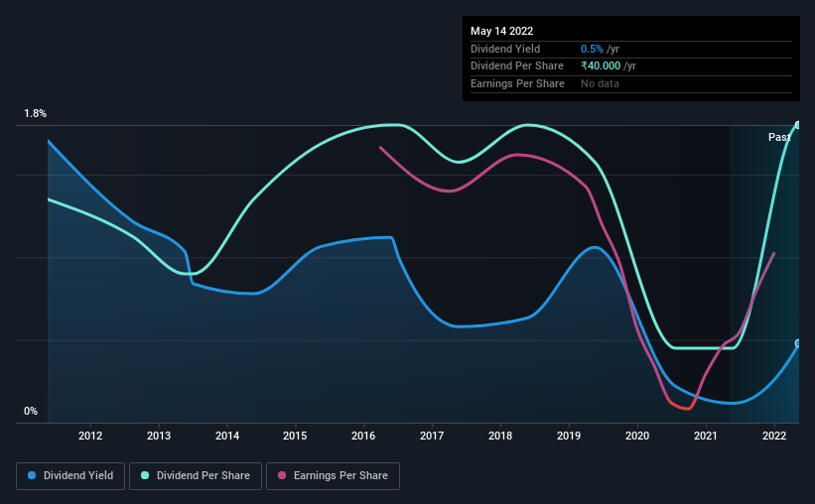Image resolution: width=815 pixels, height=504 pixels.
Task: Click the teal Dividend Per Share legend dot
Action: (x=145, y=475)
